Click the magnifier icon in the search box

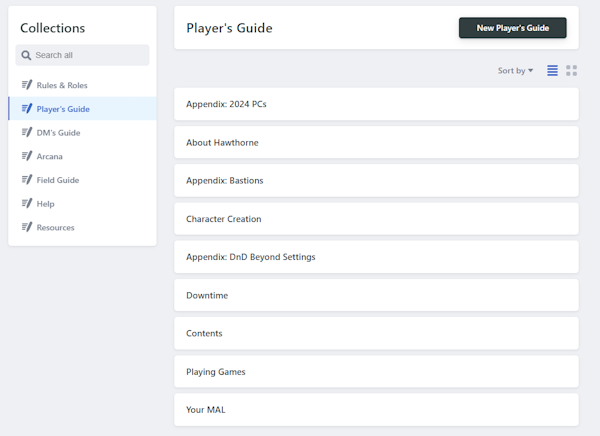coord(26,56)
